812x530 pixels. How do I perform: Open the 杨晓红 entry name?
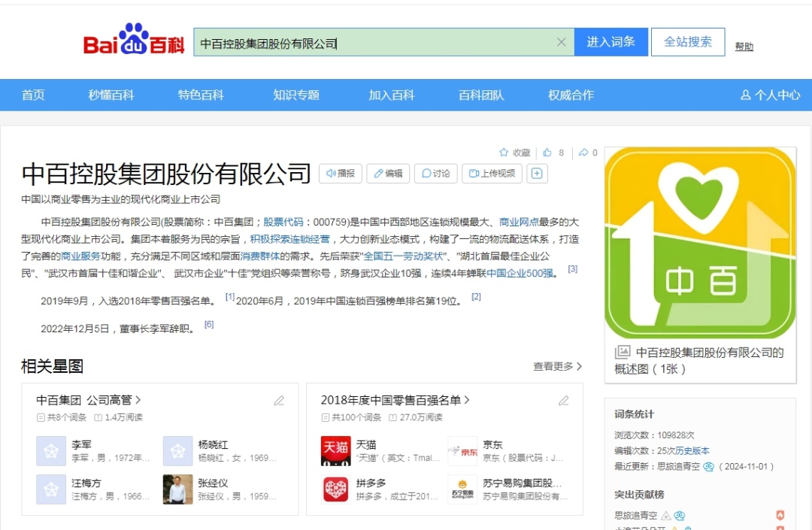[x=213, y=444]
